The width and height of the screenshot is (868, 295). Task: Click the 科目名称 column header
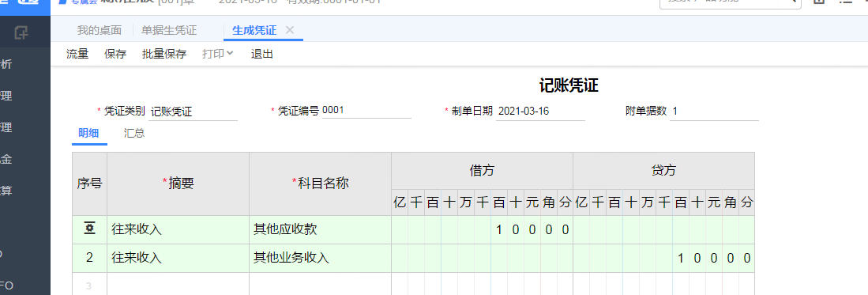click(x=320, y=183)
